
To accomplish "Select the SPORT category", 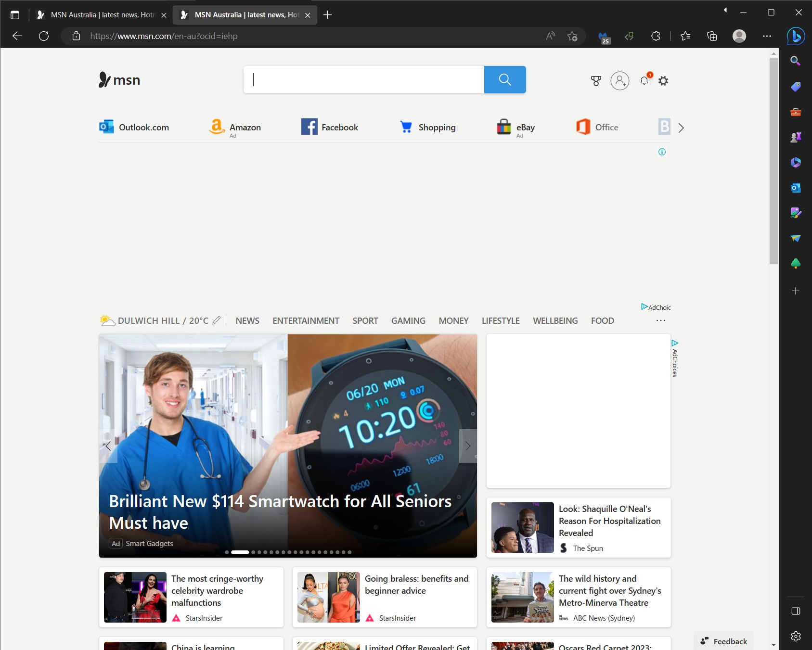I will (x=365, y=321).
